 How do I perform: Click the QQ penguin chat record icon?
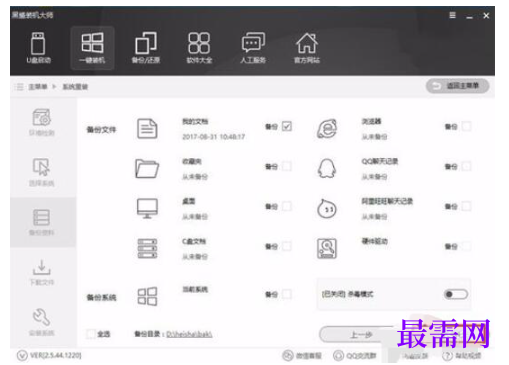(x=327, y=169)
